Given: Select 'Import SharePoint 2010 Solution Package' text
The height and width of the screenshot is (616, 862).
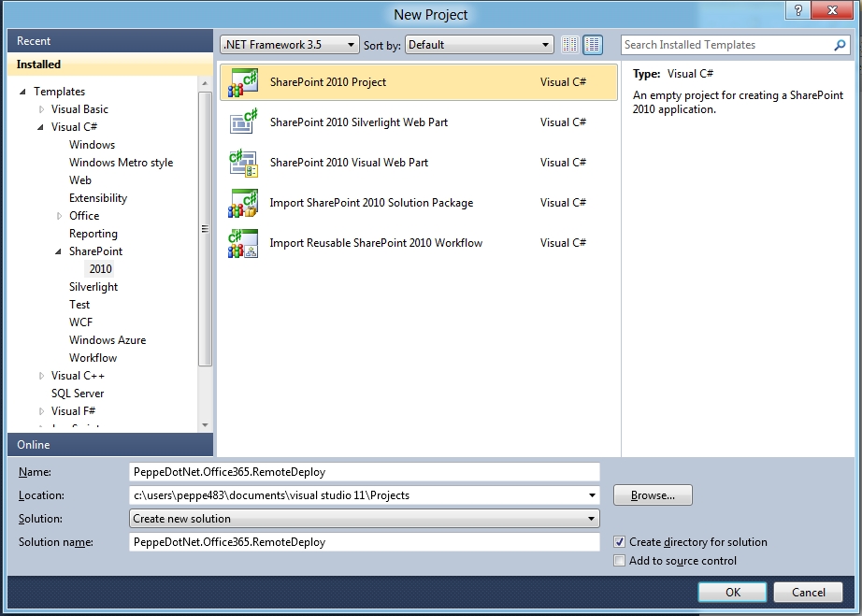Looking at the screenshot, I should 371,203.
